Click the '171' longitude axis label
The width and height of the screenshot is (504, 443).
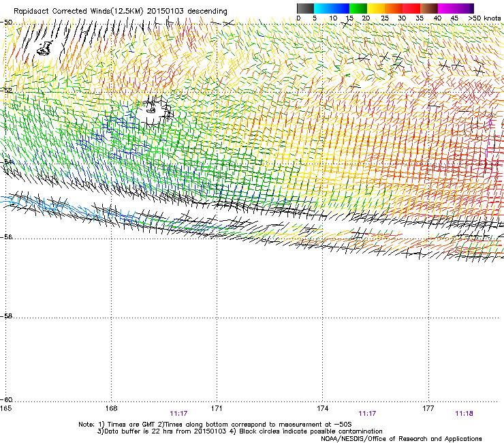click(217, 408)
